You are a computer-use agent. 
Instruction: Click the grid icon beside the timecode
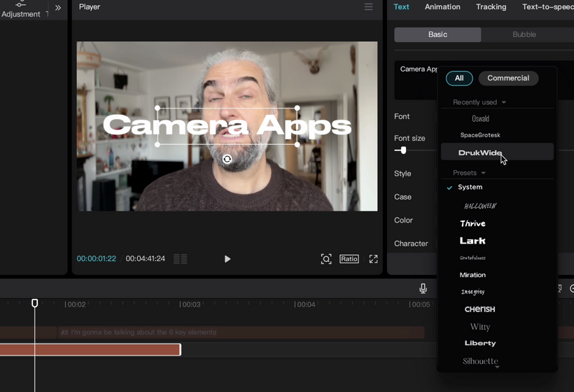[x=180, y=259]
